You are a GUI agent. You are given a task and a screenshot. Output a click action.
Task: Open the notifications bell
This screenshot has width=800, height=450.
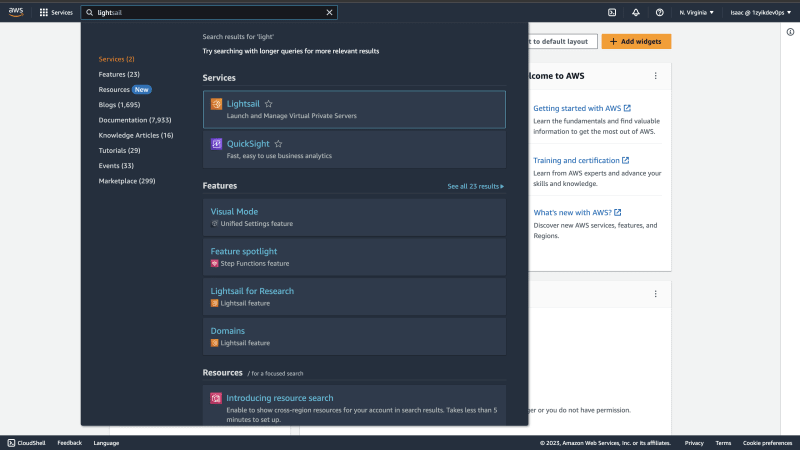636,12
